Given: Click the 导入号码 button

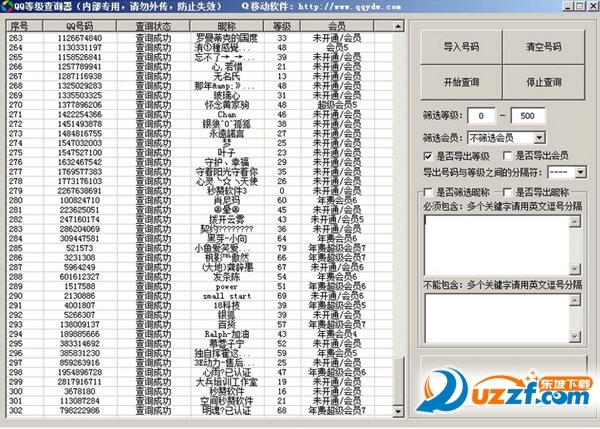Looking at the screenshot, I should click(x=461, y=47).
